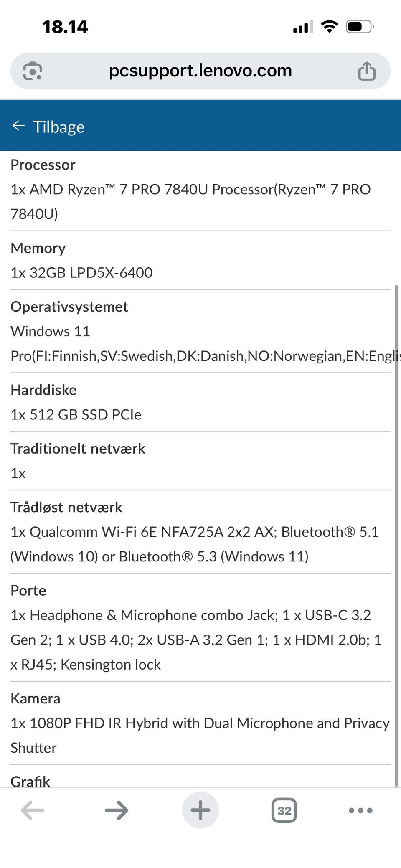Go back with the browser back arrow
The image size is (401, 868).
point(33,810)
